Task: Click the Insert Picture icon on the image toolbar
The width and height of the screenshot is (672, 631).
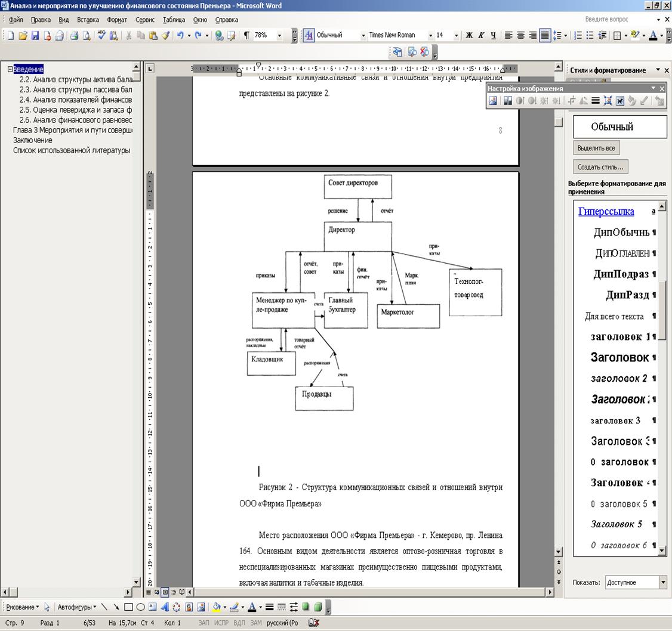Action: (x=493, y=101)
